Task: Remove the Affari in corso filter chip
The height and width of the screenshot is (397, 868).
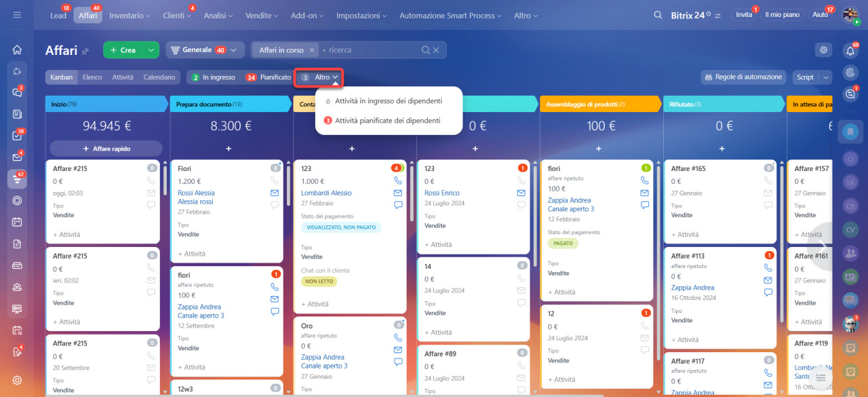Action: click(x=312, y=50)
